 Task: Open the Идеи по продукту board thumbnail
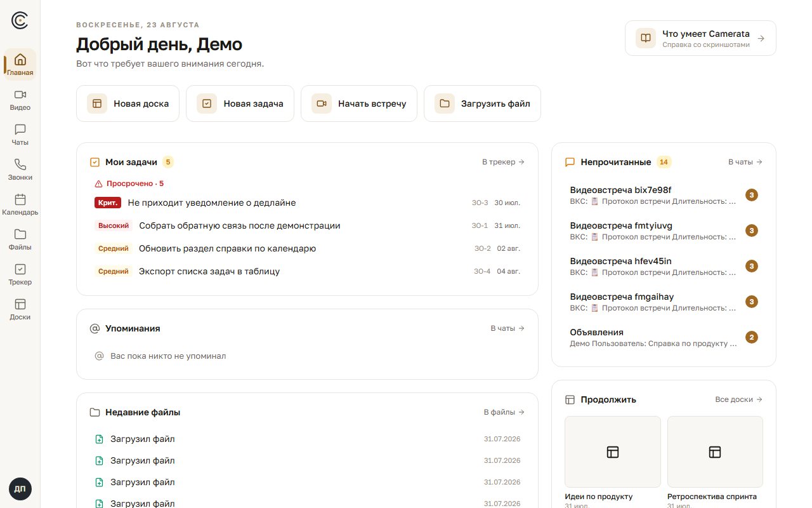613,451
